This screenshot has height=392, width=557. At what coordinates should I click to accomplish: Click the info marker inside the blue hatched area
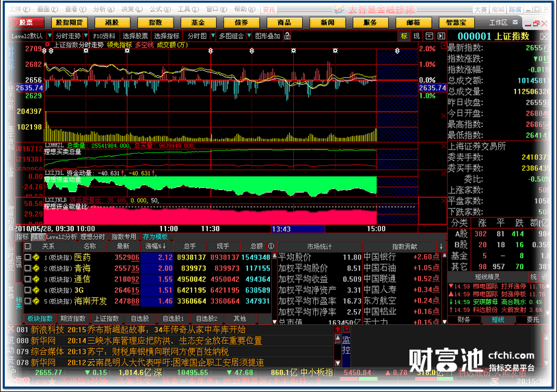pyautogui.click(x=397, y=51)
